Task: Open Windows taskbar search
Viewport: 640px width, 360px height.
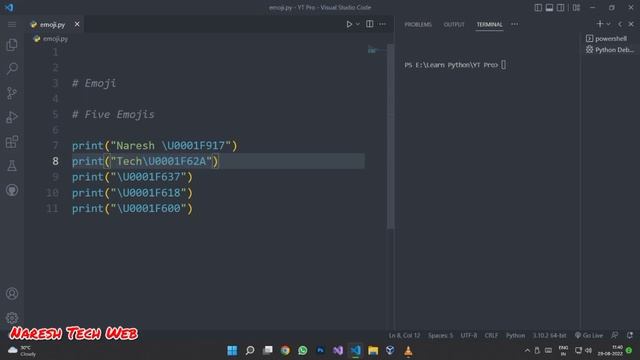Action: tap(250, 350)
